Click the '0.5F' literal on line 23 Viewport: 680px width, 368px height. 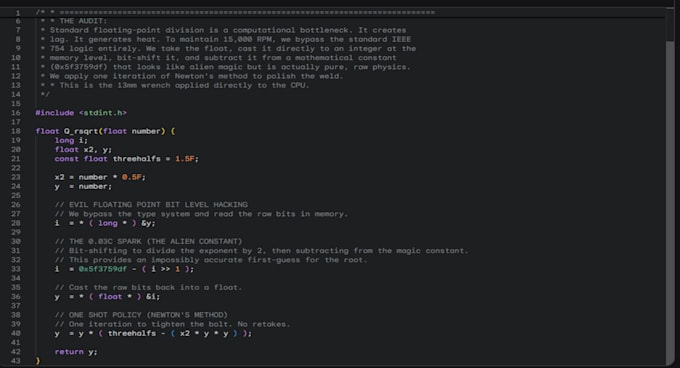tap(131, 177)
